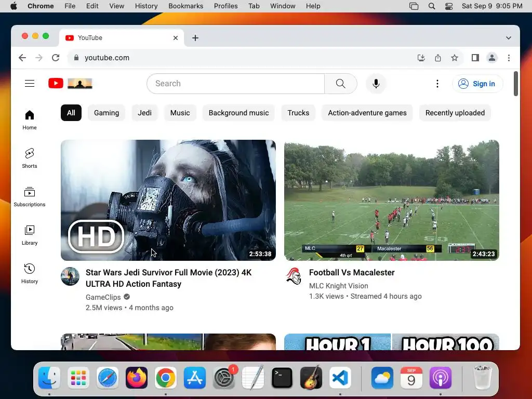Open MLC Knight Vision channel avatar
532x399 pixels.
click(x=294, y=276)
